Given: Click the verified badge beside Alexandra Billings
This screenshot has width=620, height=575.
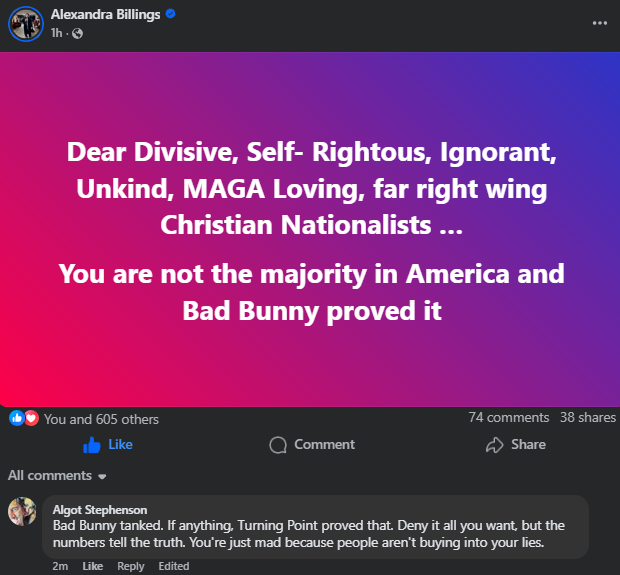Looking at the screenshot, I should (171, 15).
